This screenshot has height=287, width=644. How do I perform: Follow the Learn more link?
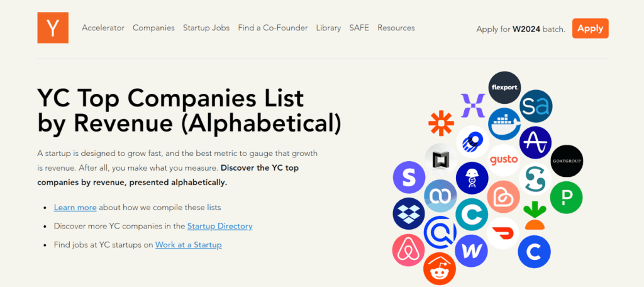coord(75,207)
